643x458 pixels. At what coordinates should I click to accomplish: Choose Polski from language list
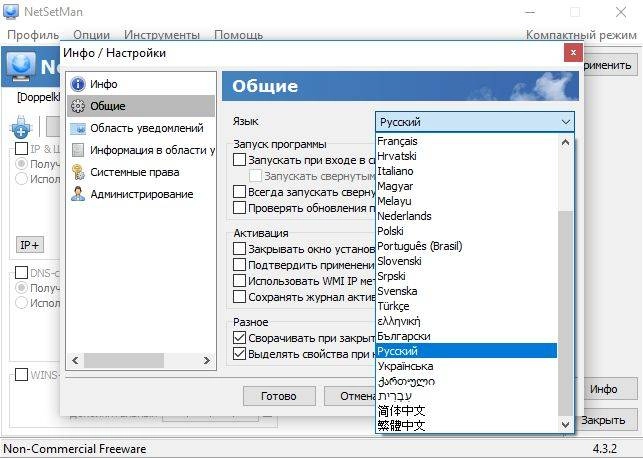coord(466,231)
